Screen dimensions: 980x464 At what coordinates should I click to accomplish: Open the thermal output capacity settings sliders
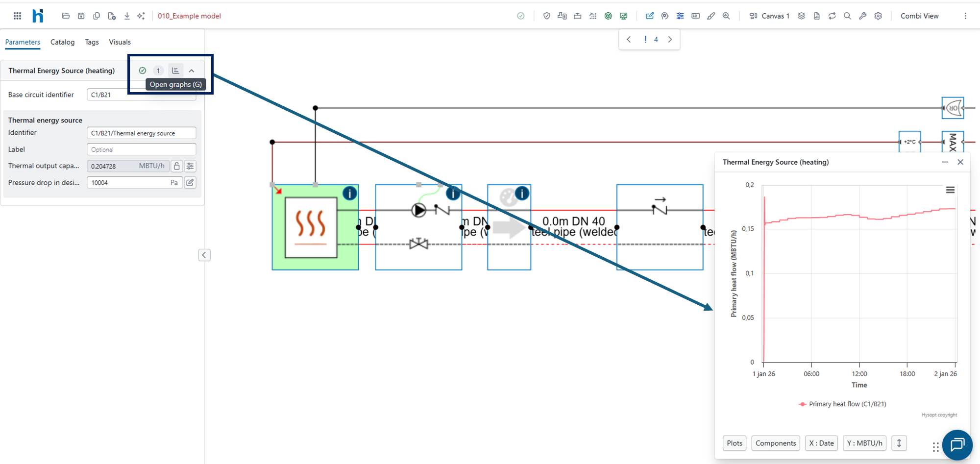coord(190,166)
